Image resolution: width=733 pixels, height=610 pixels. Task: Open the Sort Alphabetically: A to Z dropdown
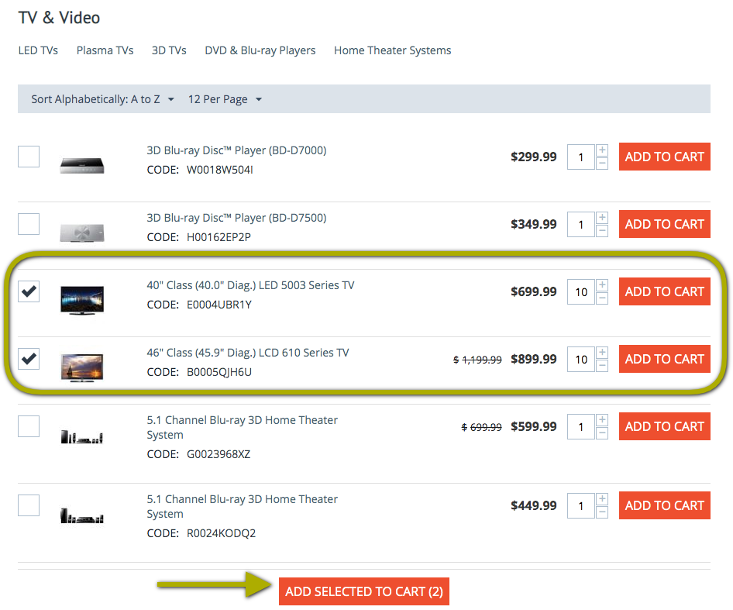[102, 99]
